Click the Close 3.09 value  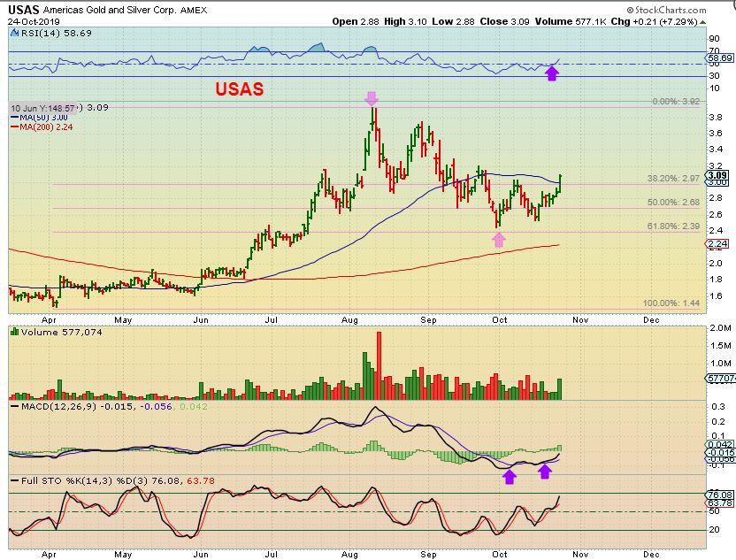tap(504, 21)
